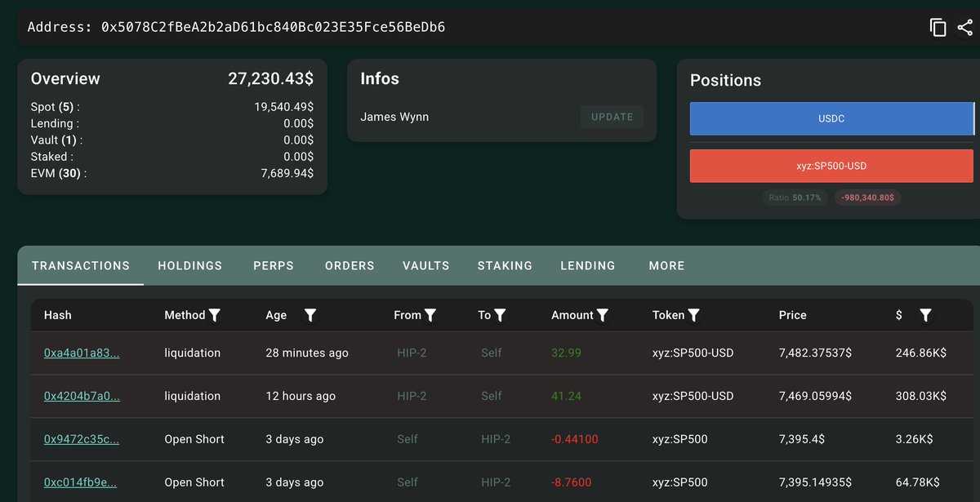Open transaction hash 0x4204b7a0...
The height and width of the screenshot is (502, 980).
coord(82,396)
